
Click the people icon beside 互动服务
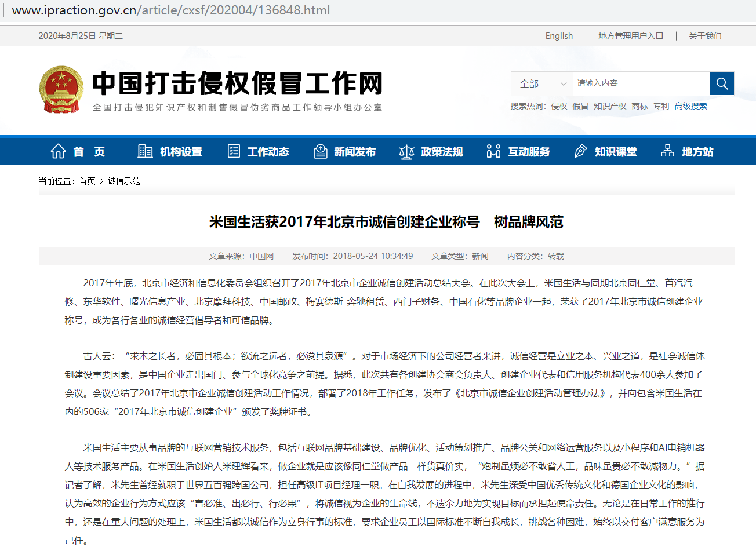(x=493, y=151)
